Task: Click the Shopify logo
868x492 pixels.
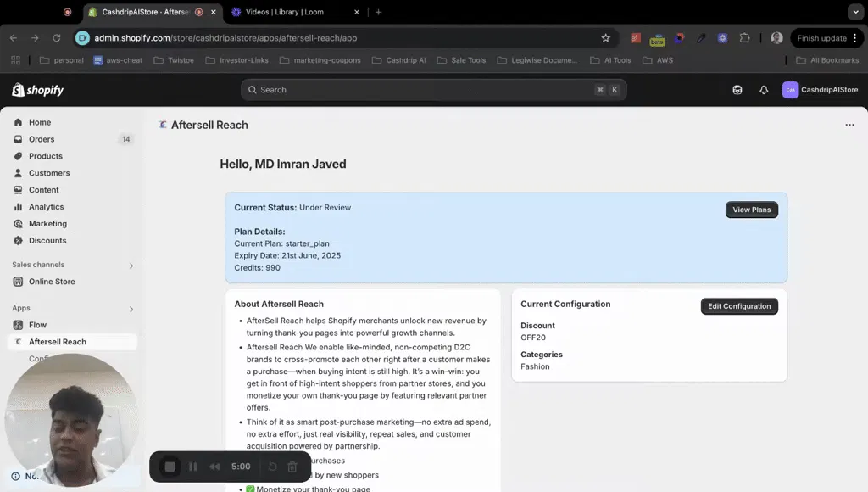Action: (x=37, y=90)
